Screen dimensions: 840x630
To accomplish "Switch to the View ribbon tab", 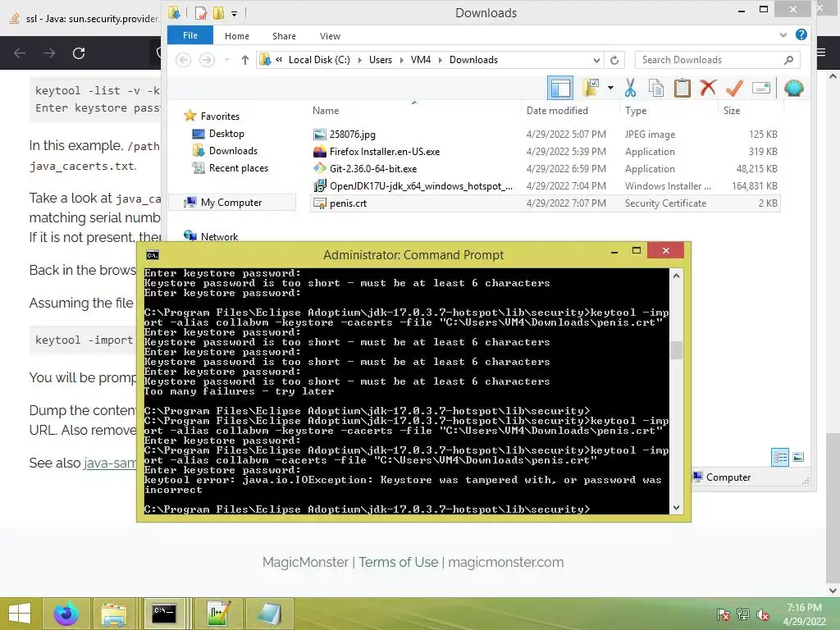I will pyautogui.click(x=330, y=36).
